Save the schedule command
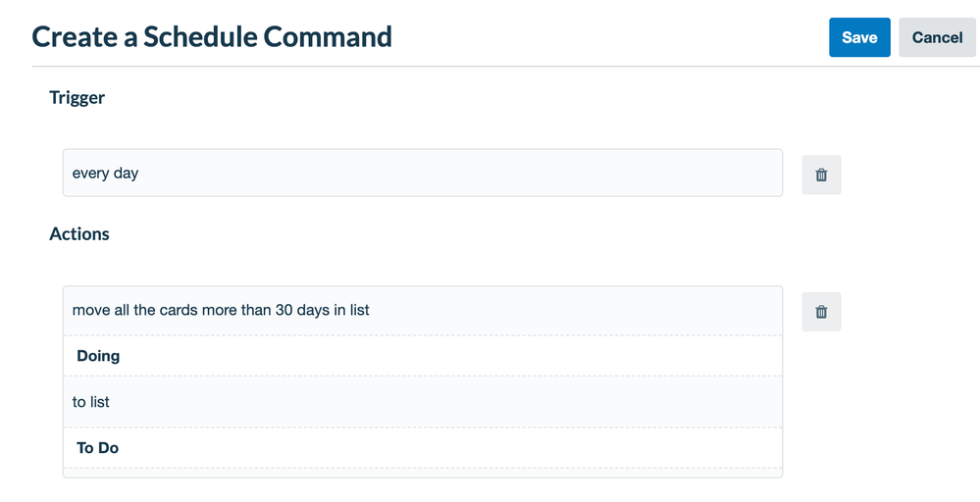The image size is (980, 502). point(859,37)
